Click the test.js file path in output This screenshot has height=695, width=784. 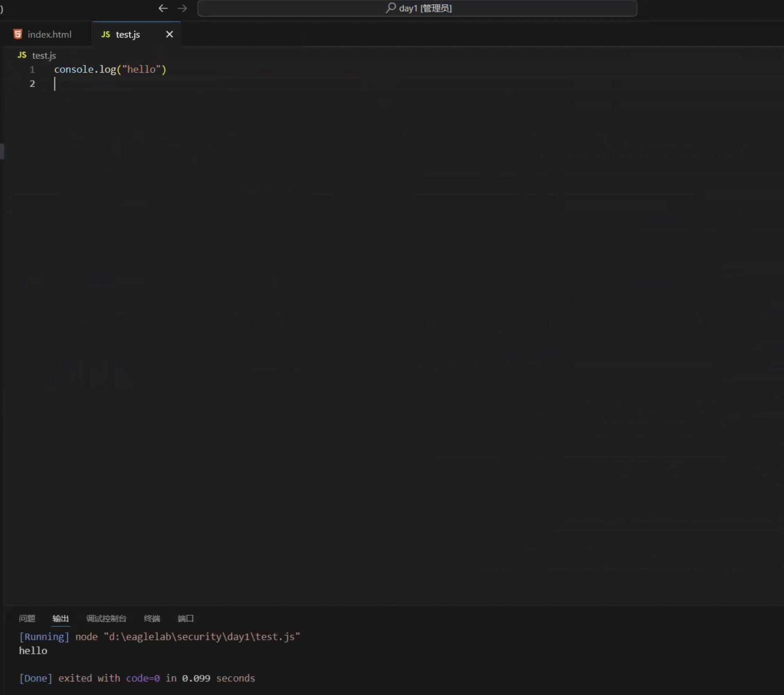[x=202, y=637]
